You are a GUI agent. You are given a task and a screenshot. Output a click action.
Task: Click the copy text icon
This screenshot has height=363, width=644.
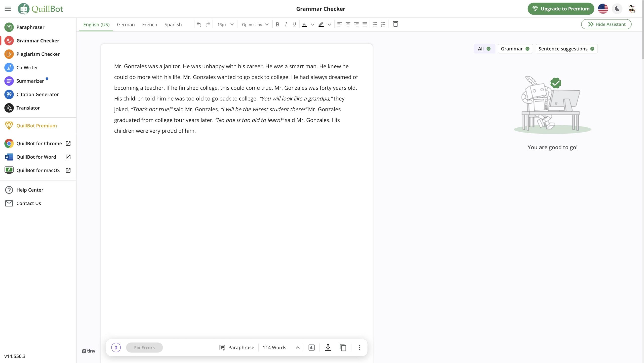(343, 347)
